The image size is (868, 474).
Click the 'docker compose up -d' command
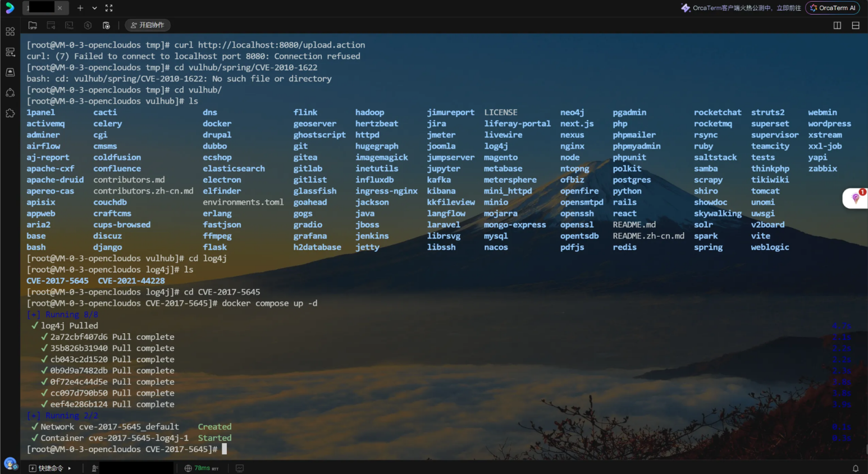pyautogui.click(x=269, y=303)
